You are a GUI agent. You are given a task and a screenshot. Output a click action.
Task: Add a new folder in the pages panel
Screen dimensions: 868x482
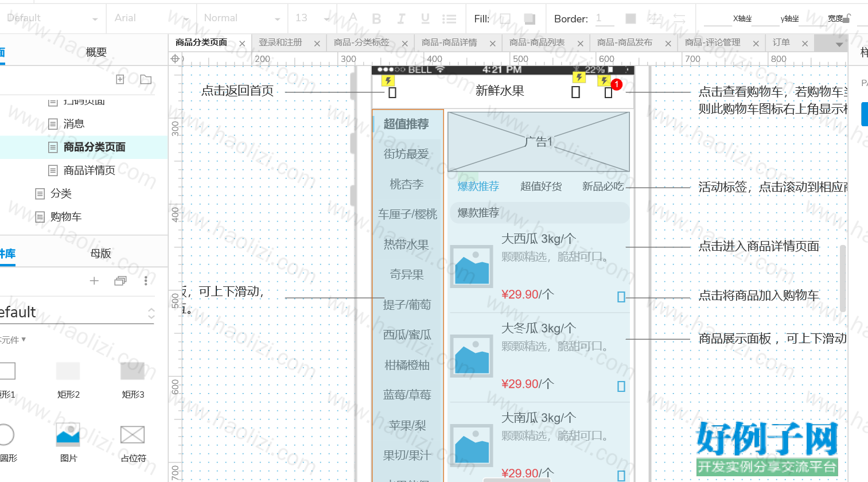(146, 79)
